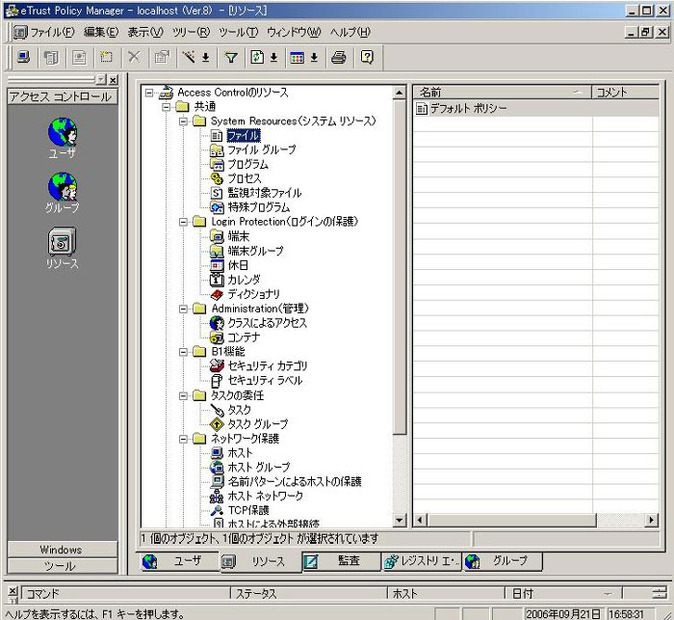Image resolution: width=674 pixels, height=620 pixels.
Task: Switch to グループ bottom tab
Action: (502, 561)
